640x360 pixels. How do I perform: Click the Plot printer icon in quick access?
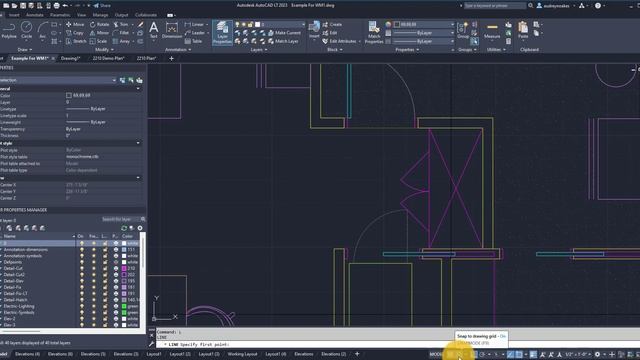coord(57,6)
